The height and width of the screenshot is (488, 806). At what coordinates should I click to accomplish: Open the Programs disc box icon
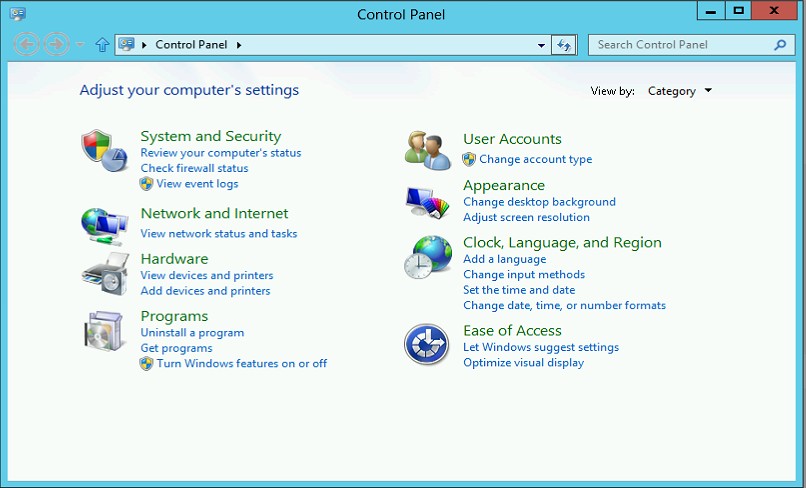coord(104,331)
